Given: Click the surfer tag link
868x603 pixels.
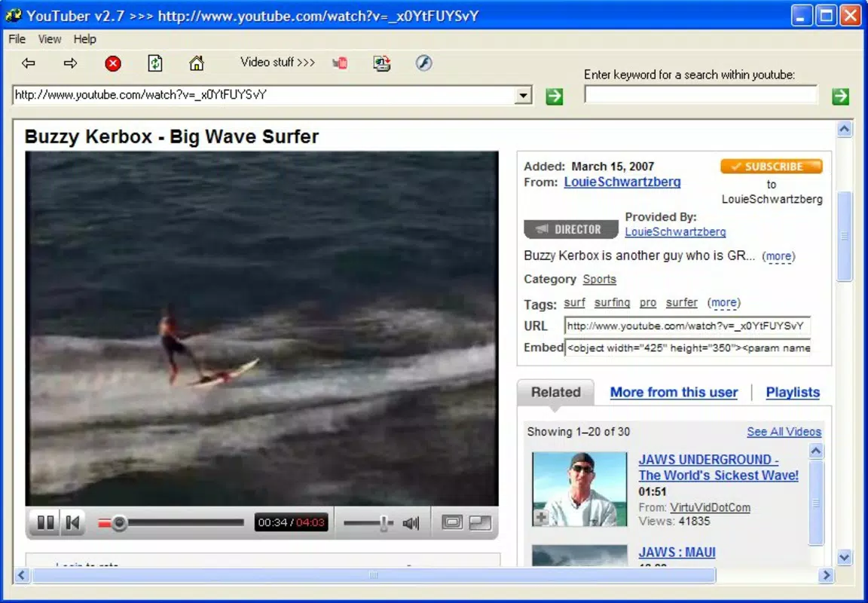Looking at the screenshot, I should (x=681, y=303).
